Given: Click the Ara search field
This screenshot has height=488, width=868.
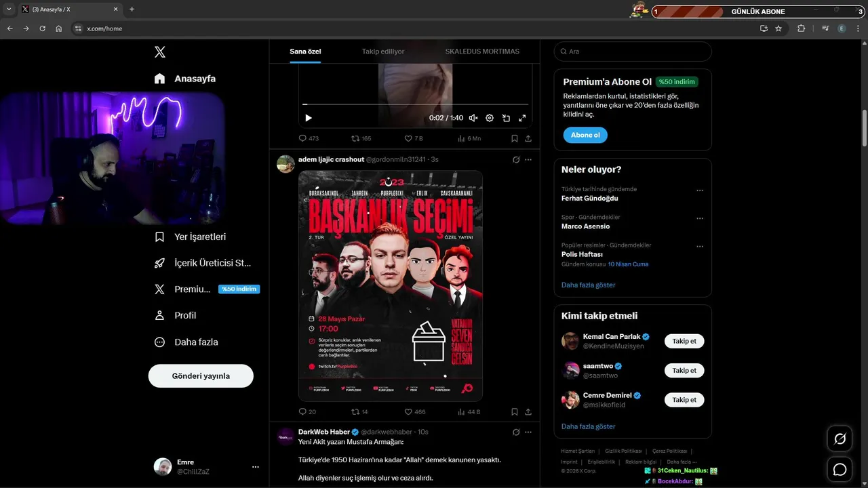Looking at the screenshot, I should (x=633, y=52).
